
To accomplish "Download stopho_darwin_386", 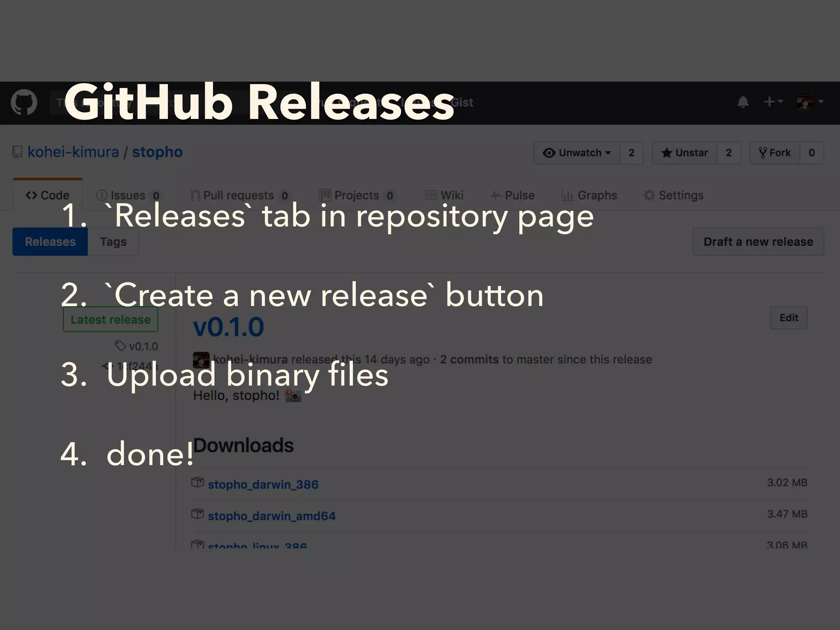I will coord(263,484).
